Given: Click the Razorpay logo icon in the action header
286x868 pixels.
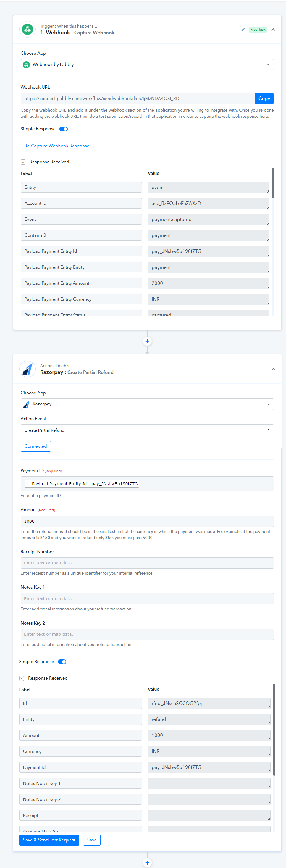Looking at the screenshot, I should pyautogui.click(x=28, y=369).
